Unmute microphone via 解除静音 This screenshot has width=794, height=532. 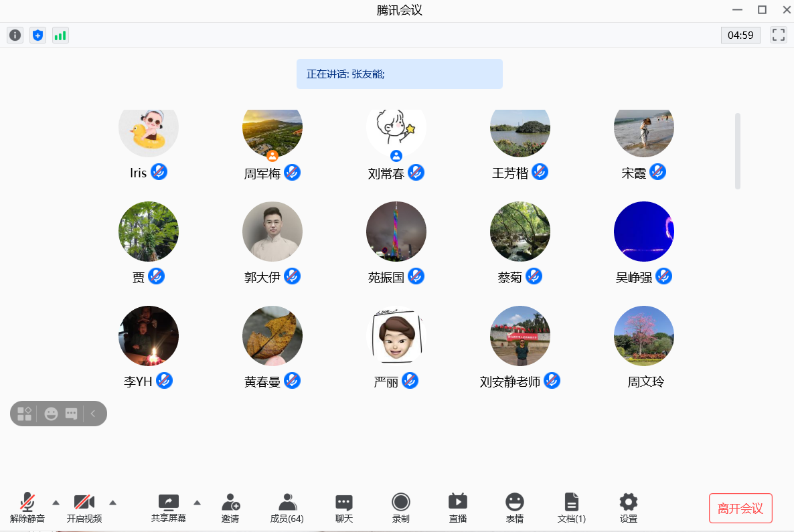click(x=27, y=508)
